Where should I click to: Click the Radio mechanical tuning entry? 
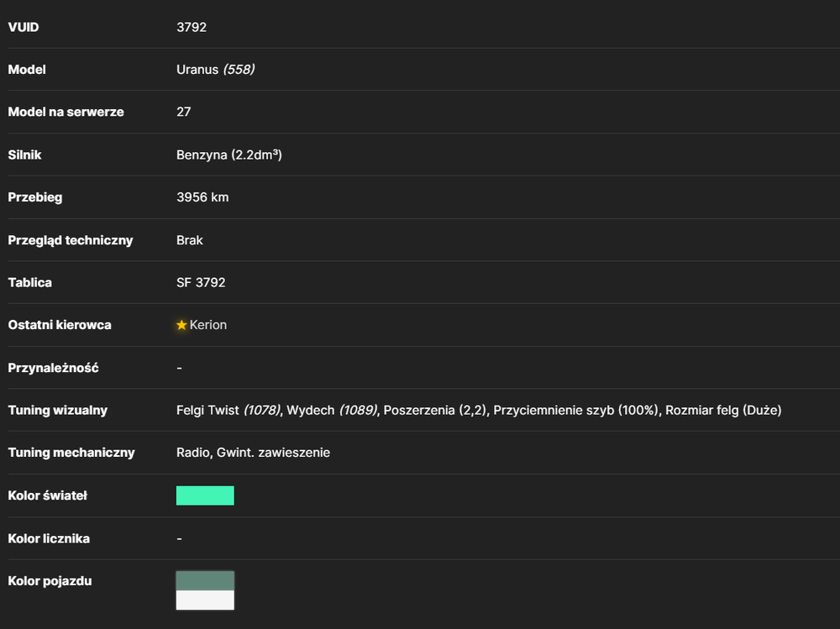click(x=193, y=453)
